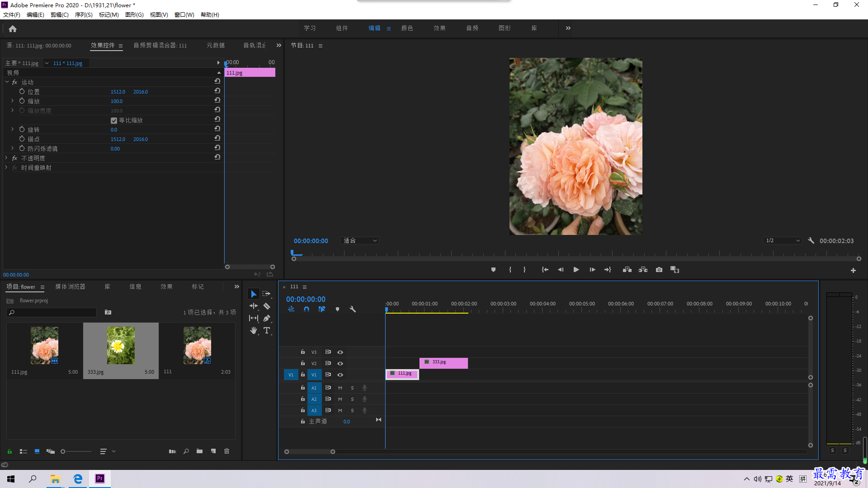Select the 333.jpg clip on V2
Screen dimensions: 868x488
point(443,363)
